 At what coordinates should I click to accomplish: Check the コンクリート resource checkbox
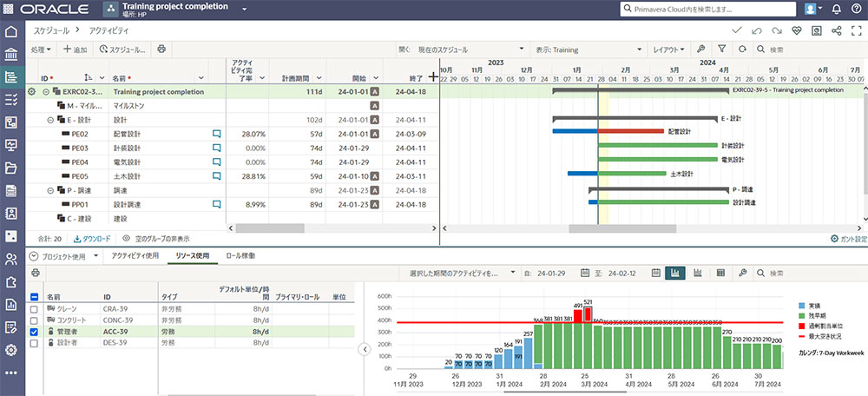click(x=34, y=320)
